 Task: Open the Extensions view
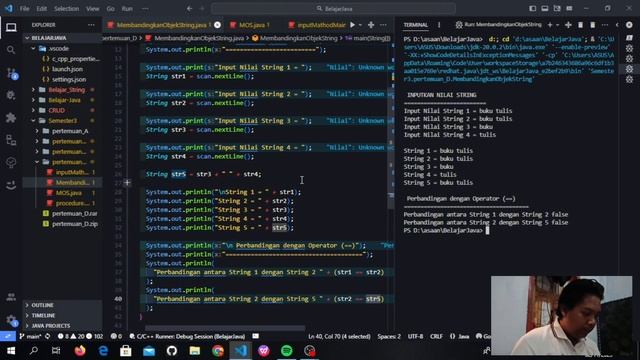pyautogui.click(x=11, y=118)
